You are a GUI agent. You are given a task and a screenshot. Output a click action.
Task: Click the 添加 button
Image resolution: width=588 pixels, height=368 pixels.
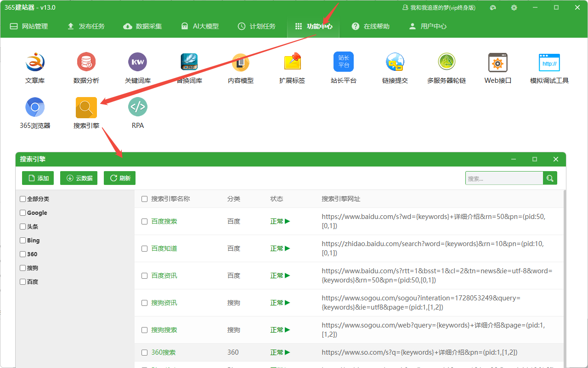(x=38, y=178)
